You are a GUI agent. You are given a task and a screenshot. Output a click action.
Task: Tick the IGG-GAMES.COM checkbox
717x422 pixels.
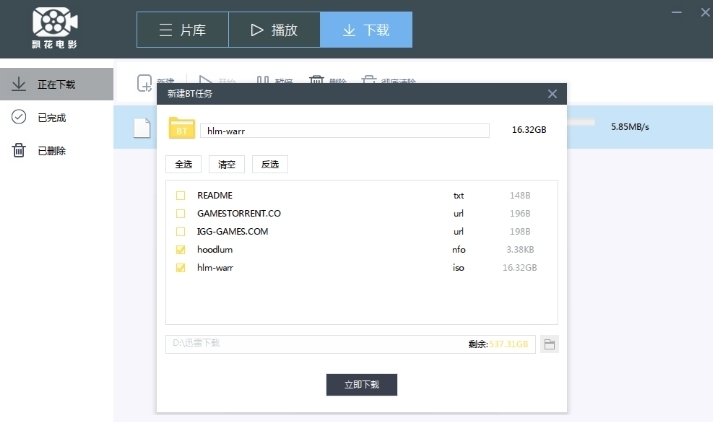point(181,232)
